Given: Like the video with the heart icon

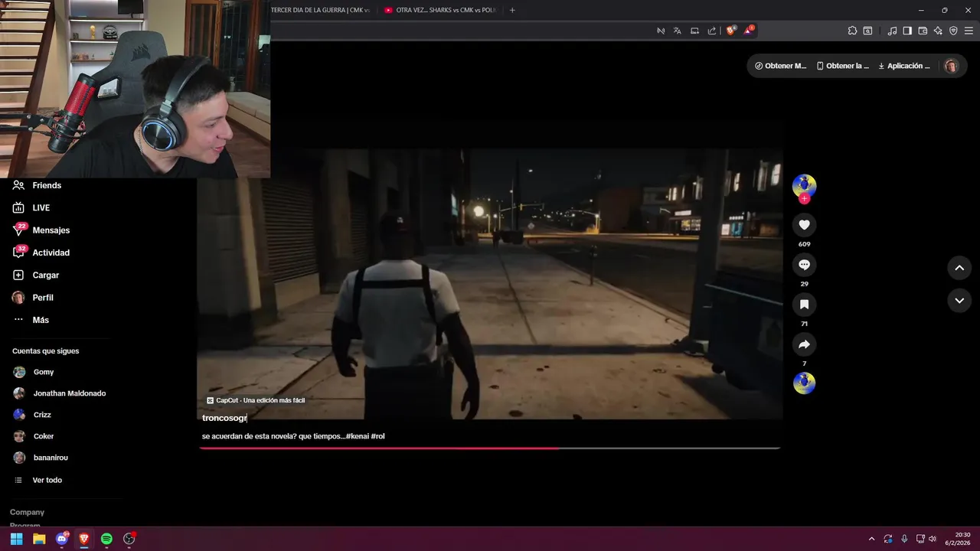Looking at the screenshot, I should coord(804,225).
